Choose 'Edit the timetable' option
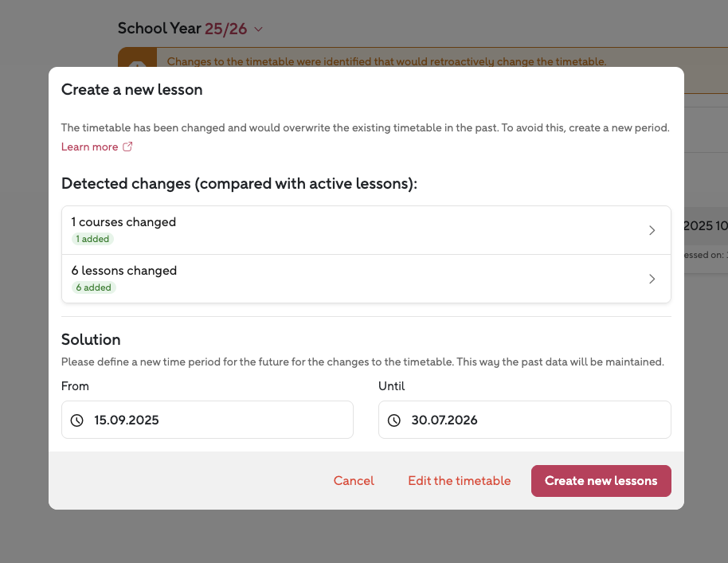 click(x=459, y=481)
